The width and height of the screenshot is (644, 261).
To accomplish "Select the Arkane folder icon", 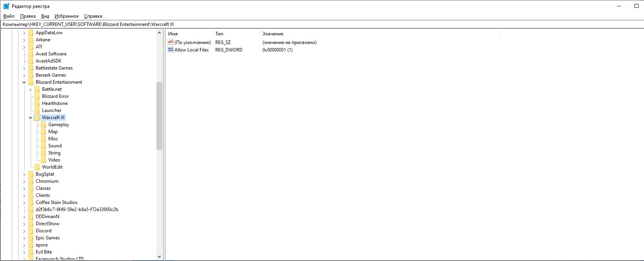I will pos(31,40).
